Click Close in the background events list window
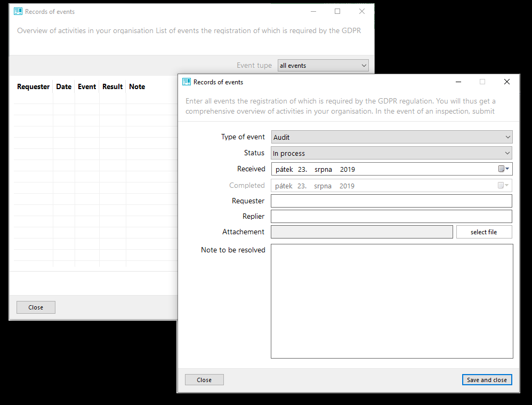 click(x=36, y=307)
